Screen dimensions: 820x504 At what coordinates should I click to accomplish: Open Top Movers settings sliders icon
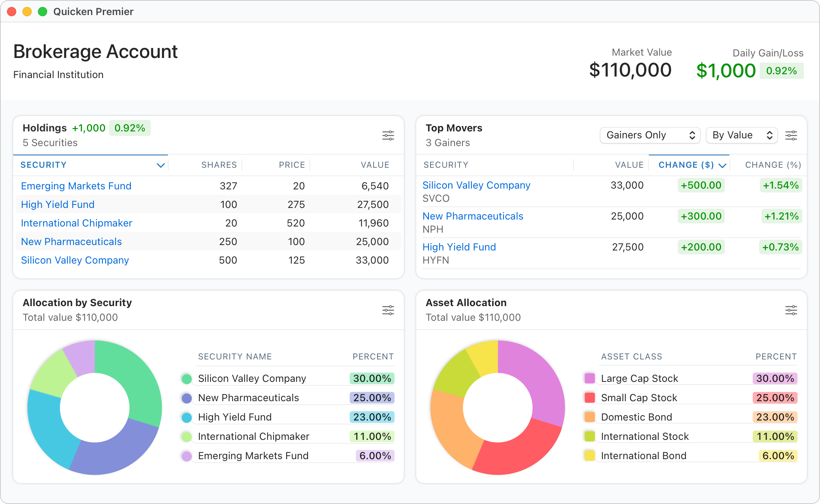tap(791, 135)
